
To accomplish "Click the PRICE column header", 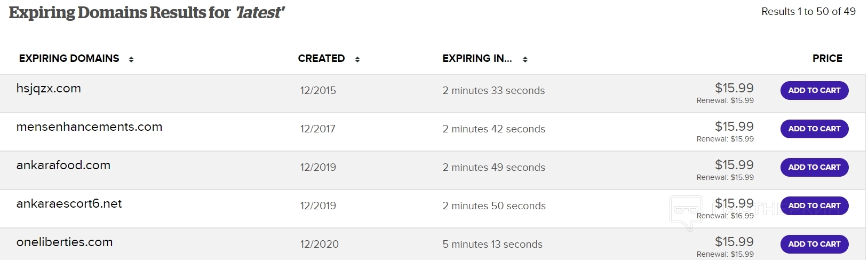I will 827,59.
